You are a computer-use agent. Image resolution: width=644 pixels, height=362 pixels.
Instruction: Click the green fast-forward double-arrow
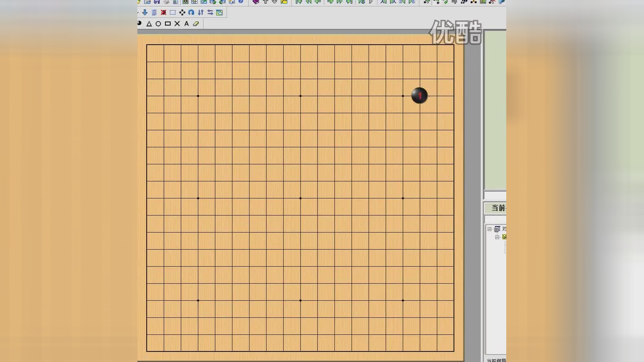[340, 2]
